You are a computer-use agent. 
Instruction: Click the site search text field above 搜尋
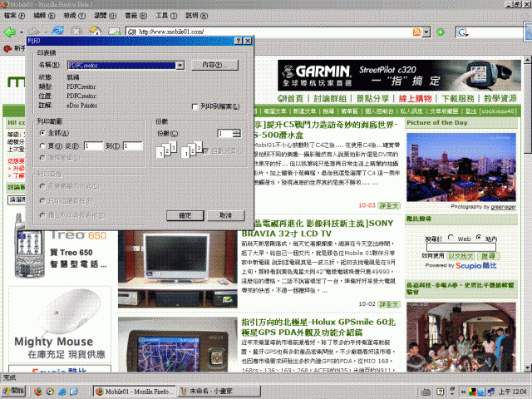[461, 248]
